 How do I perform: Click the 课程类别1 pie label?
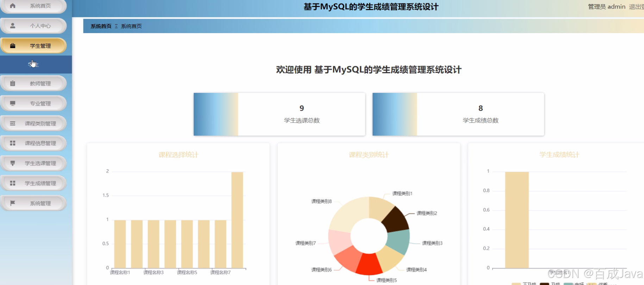(x=402, y=194)
